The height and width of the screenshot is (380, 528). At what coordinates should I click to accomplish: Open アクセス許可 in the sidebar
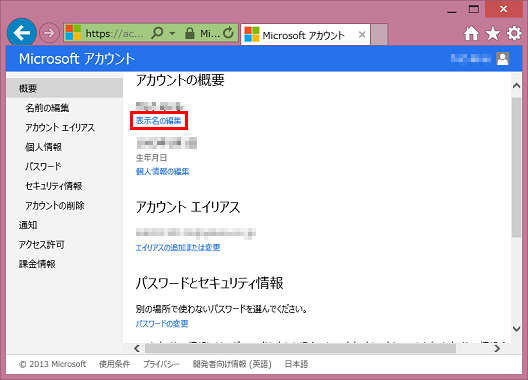click(x=41, y=245)
